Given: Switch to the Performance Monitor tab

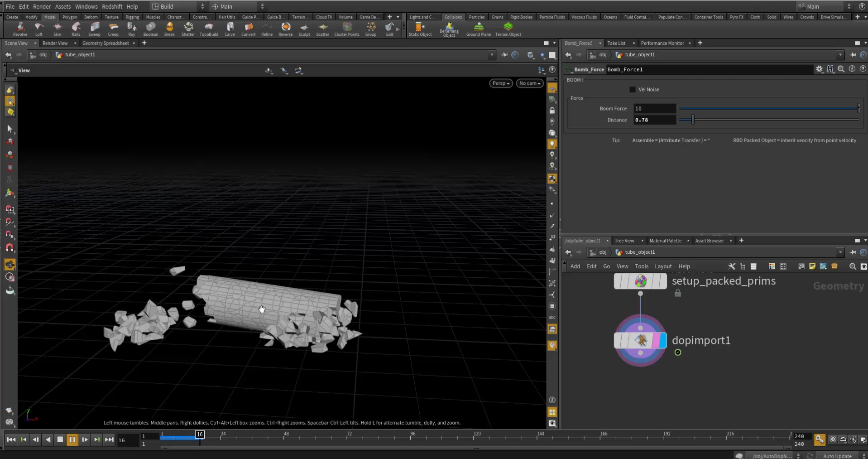Looking at the screenshot, I should point(662,43).
